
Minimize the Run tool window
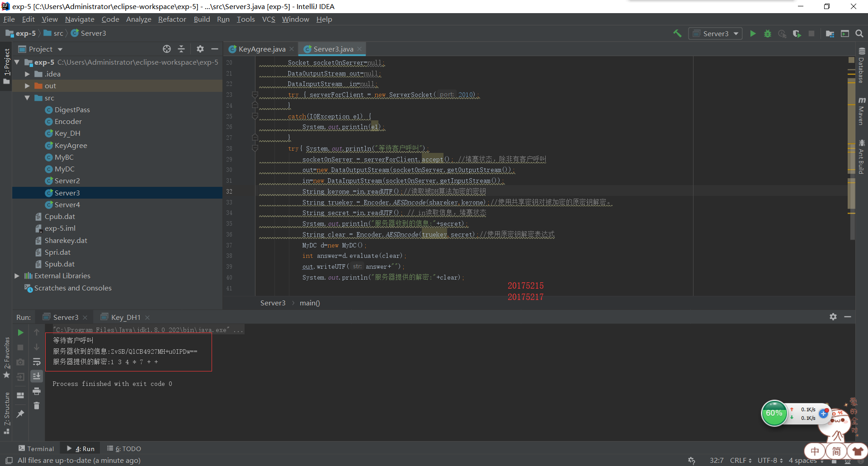[x=848, y=317]
